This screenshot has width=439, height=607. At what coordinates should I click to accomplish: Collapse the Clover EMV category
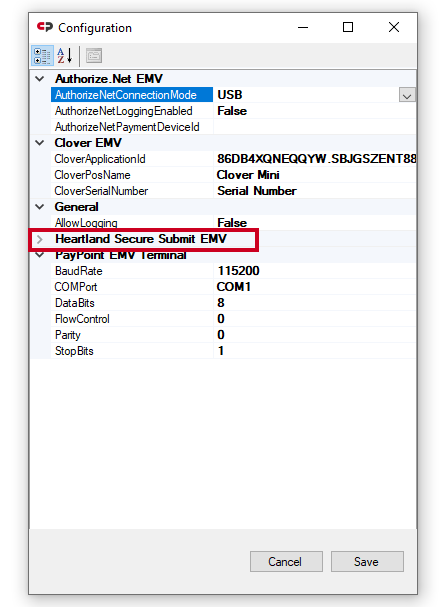coord(39,143)
